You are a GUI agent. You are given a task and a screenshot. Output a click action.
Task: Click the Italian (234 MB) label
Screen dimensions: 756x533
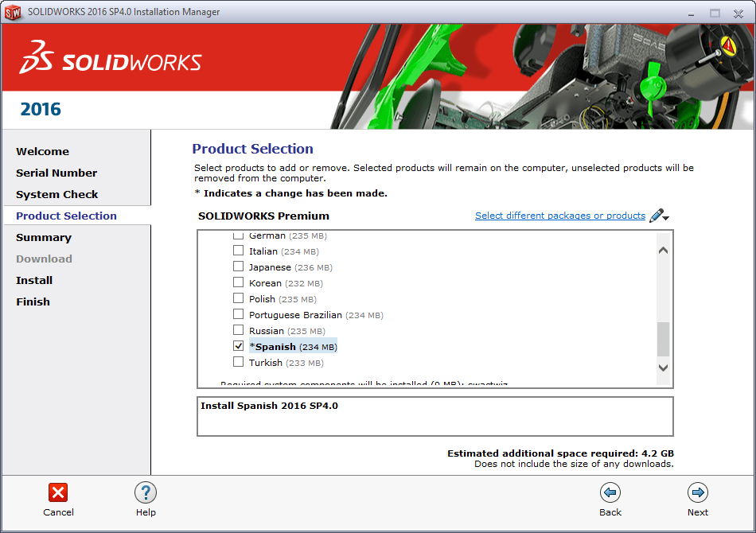[x=284, y=251]
